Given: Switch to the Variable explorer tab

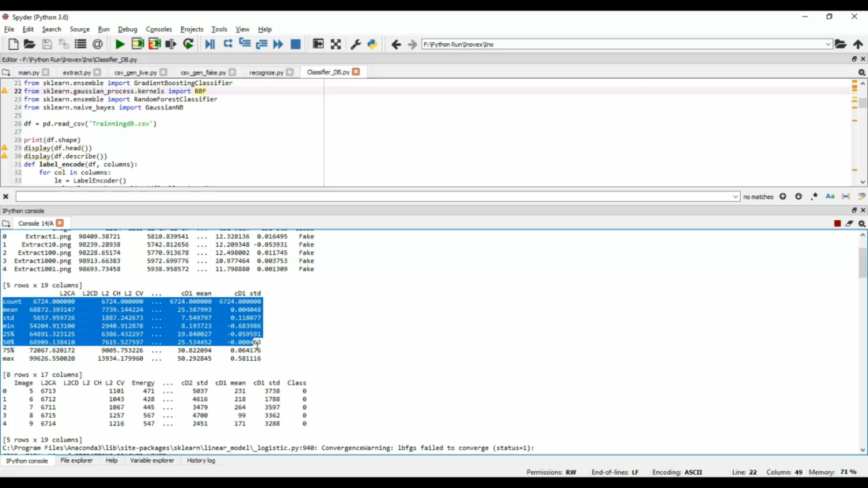Looking at the screenshot, I should tap(152, 460).
